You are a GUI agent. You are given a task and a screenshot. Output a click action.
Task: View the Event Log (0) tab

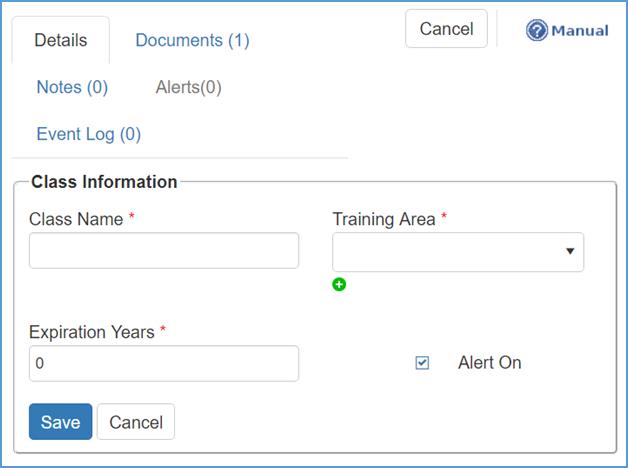[x=88, y=134]
